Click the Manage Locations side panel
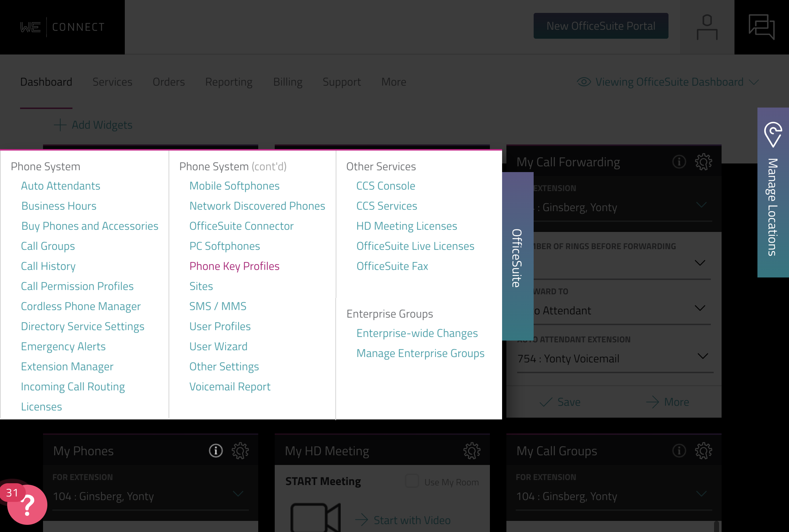 click(x=773, y=193)
